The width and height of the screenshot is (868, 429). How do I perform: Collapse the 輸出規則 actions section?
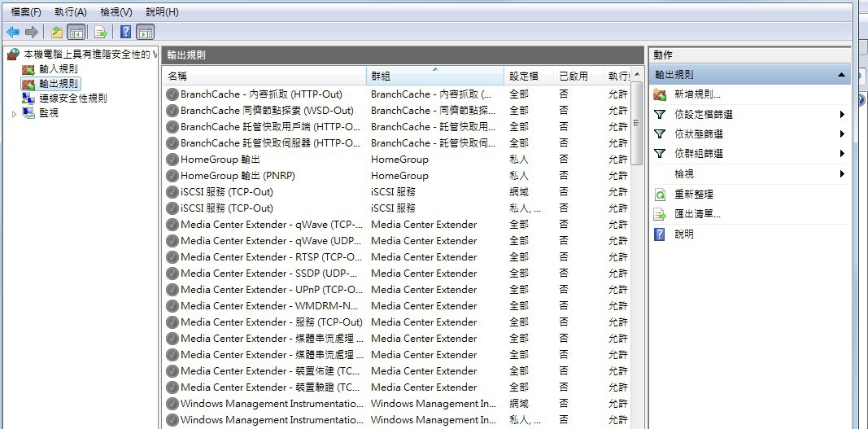841,75
